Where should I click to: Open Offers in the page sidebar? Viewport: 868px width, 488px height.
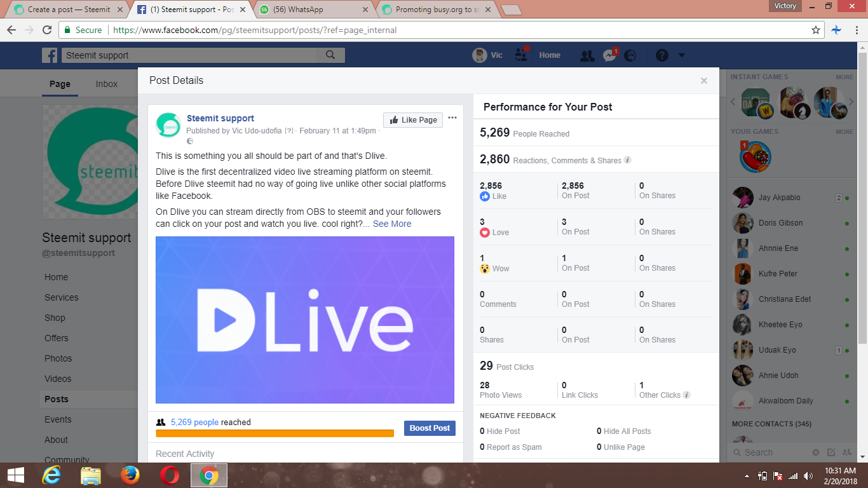pyautogui.click(x=57, y=338)
